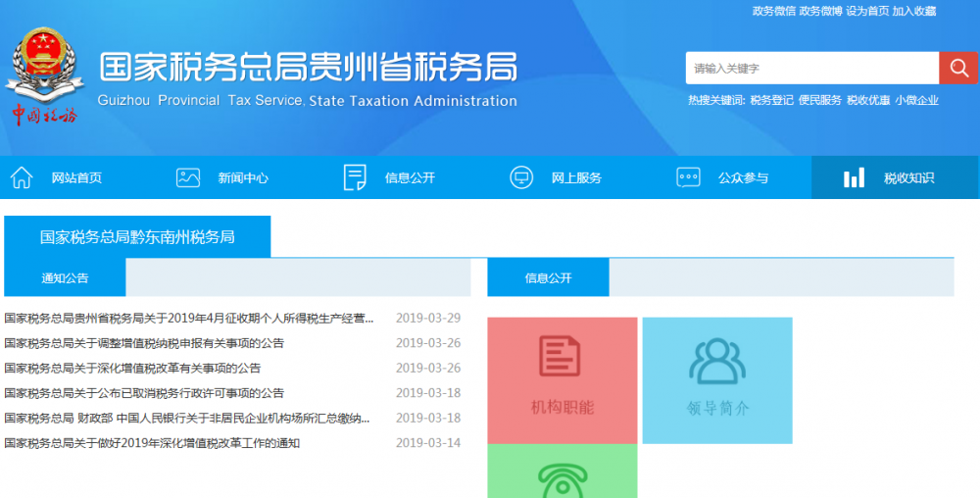Click hot keyword 税收优惠
This screenshot has height=498, width=980.
point(868,101)
